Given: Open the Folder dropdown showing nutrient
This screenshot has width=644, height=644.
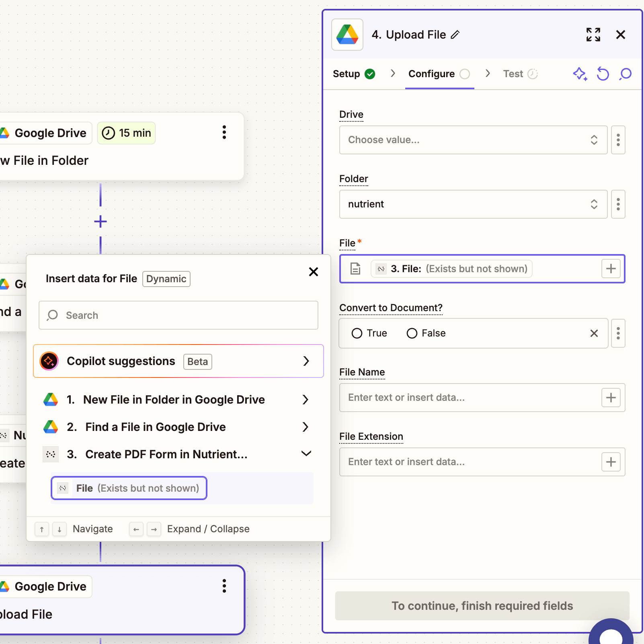Looking at the screenshot, I should [x=473, y=204].
